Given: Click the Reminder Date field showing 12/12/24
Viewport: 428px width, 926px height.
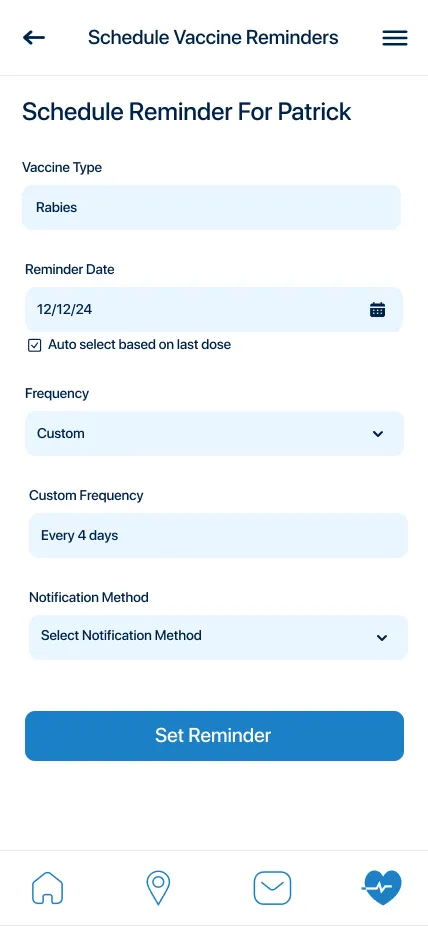Looking at the screenshot, I should click(x=214, y=309).
